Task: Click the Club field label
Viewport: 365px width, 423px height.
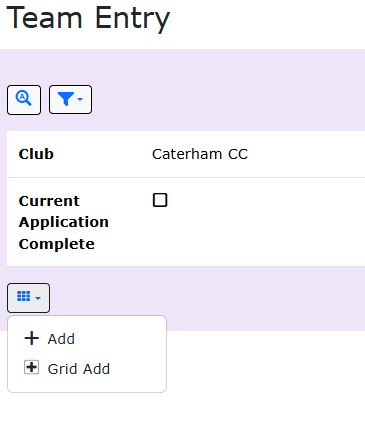Action: coord(36,154)
